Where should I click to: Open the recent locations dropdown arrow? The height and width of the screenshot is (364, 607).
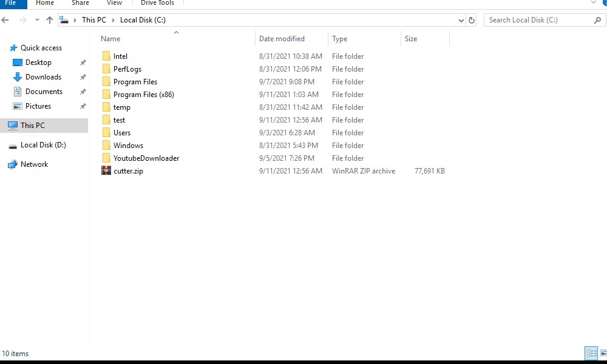coord(37,20)
